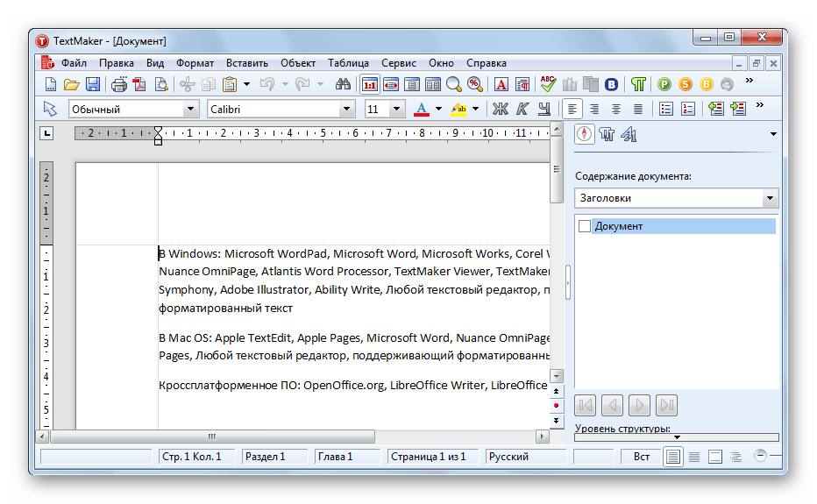Image resolution: width=817 pixels, height=504 pixels.
Task: Open the Calibri font dropdown
Action: [x=345, y=110]
